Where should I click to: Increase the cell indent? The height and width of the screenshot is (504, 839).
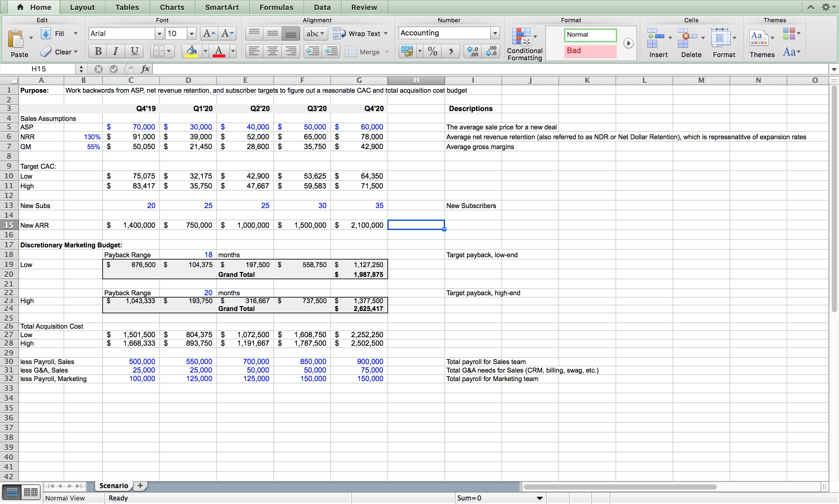tap(331, 51)
